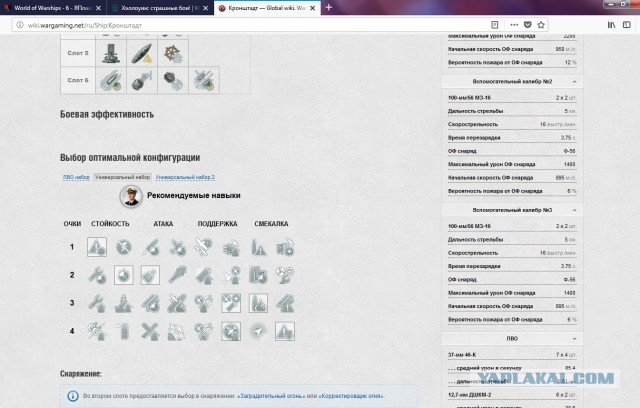Select the Expert Marksman skill icon
The image size is (640, 408).
coord(151,275)
